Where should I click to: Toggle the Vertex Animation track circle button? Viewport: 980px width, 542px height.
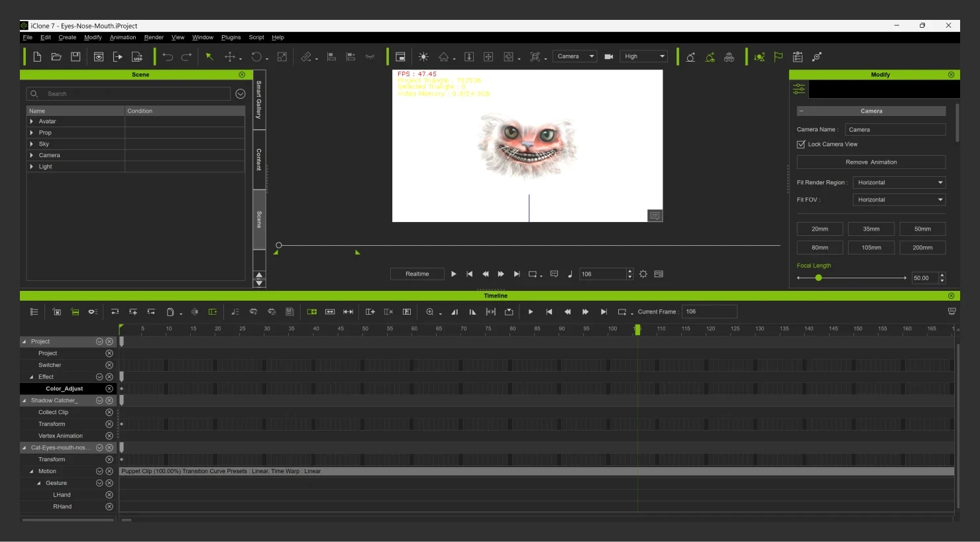pyautogui.click(x=109, y=436)
